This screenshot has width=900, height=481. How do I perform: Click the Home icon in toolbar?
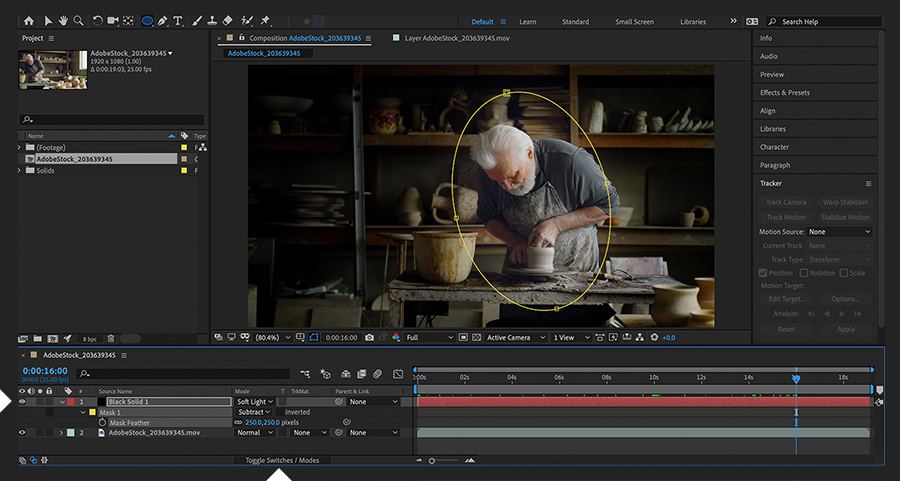28,20
